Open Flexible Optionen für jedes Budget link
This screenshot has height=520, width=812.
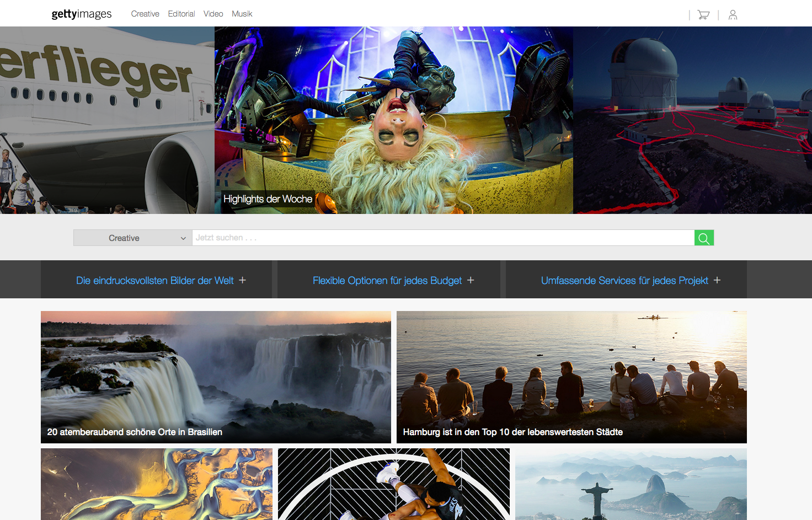387,280
